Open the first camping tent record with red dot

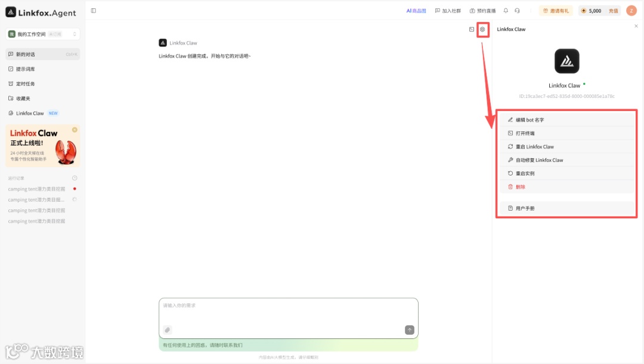pos(43,189)
